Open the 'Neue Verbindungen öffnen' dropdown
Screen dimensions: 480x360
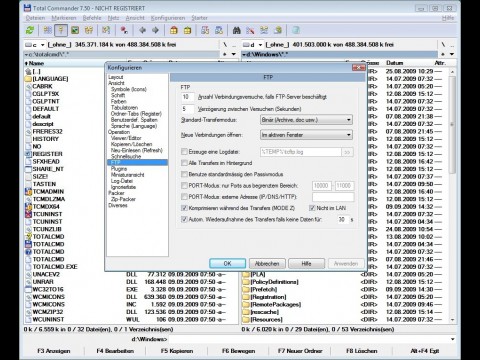[x=306, y=135]
